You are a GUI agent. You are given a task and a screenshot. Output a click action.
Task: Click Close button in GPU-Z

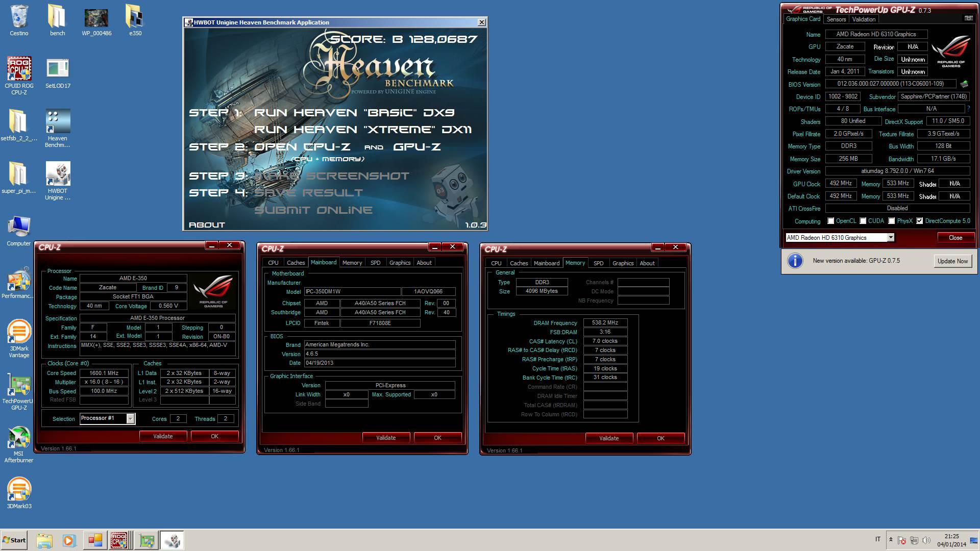point(955,238)
